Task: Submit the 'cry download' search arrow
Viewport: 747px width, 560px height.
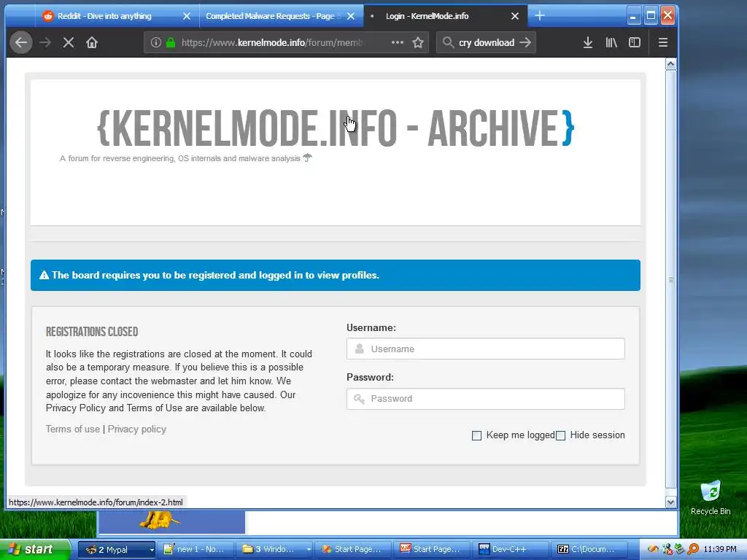Action: click(525, 42)
